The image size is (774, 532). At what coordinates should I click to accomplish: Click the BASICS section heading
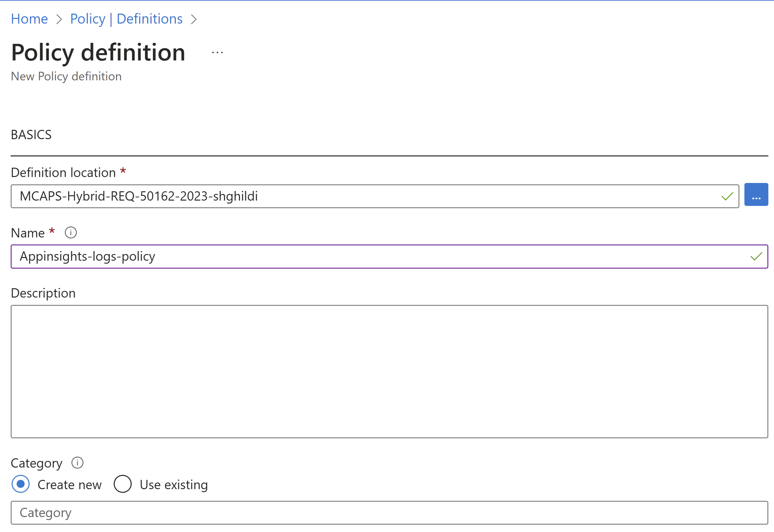pos(31,135)
